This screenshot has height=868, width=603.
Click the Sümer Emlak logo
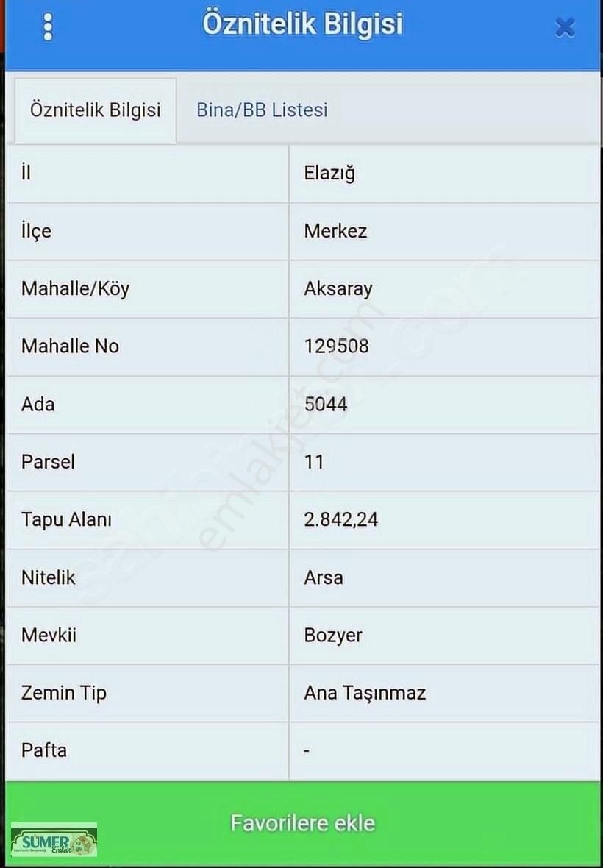[x=54, y=840]
